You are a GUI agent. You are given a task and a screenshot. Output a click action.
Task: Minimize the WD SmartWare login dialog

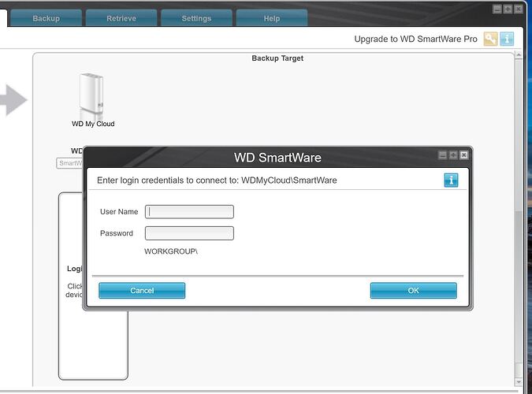pyautogui.click(x=442, y=155)
